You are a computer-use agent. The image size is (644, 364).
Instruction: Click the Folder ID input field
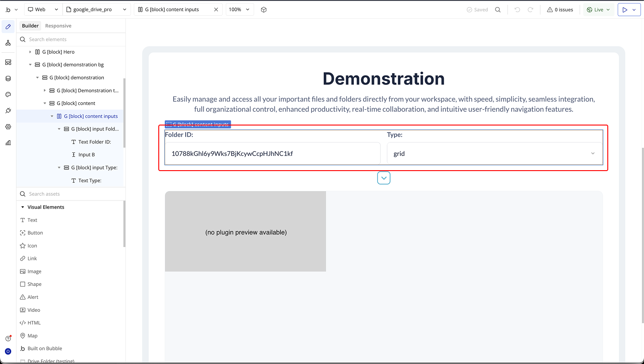click(273, 154)
